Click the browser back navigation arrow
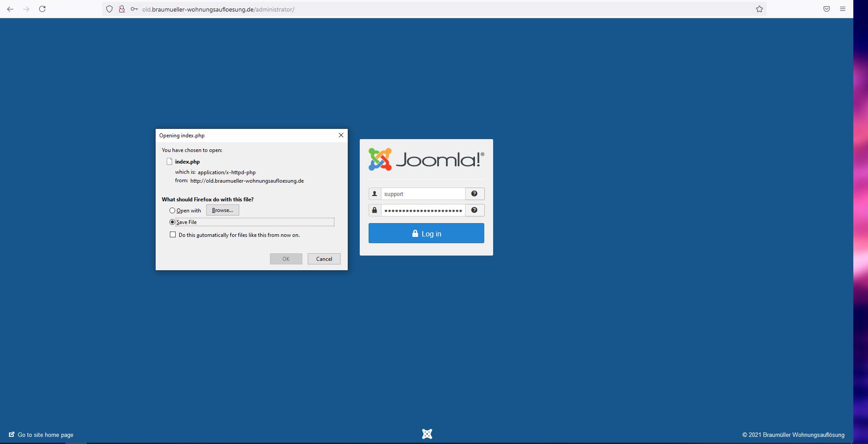Image resolution: width=868 pixels, height=444 pixels. coord(10,8)
